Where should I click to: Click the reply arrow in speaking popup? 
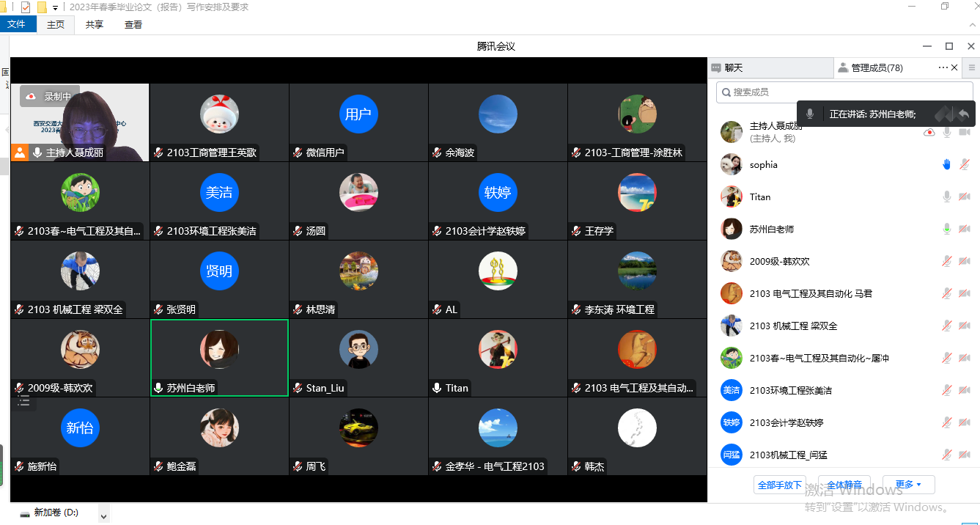click(963, 114)
